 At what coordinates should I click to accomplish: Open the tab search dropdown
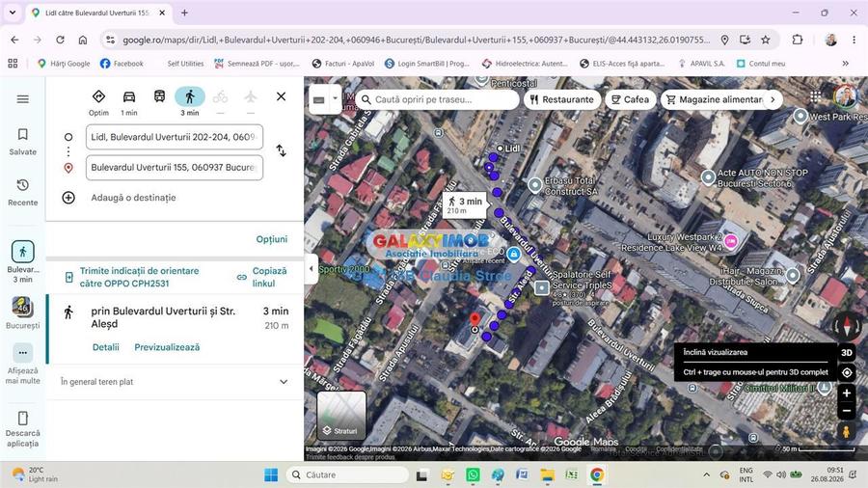tap(13, 13)
